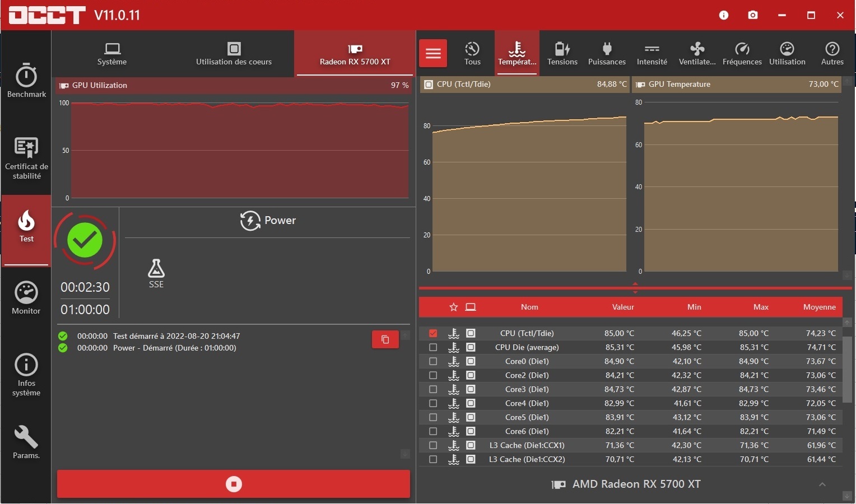The image size is (856, 504).
Task: Sort by Valeur column header
Action: pyautogui.click(x=623, y=307)
